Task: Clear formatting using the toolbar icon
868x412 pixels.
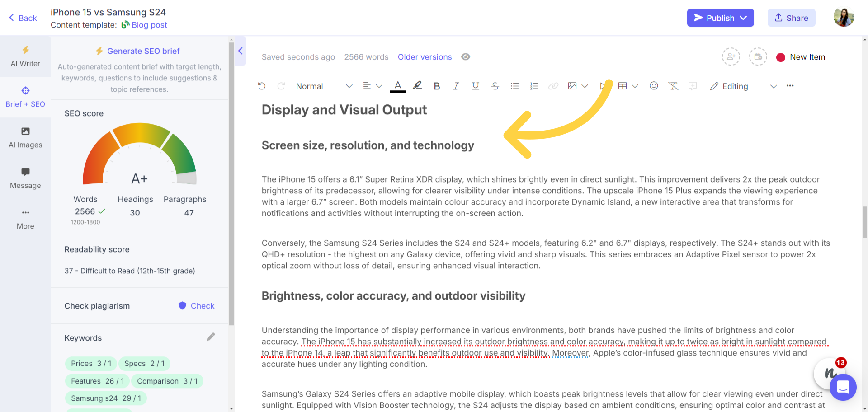Action: coord(673,86)
